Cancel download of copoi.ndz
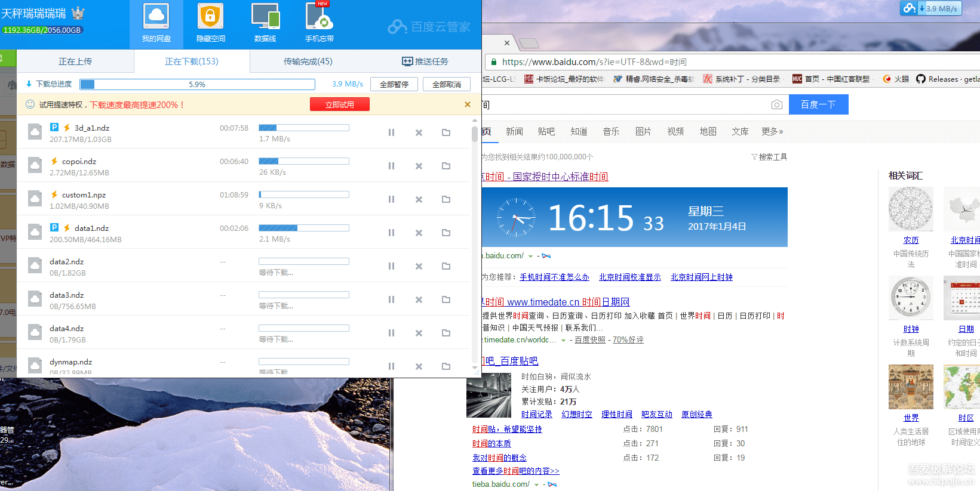Image resolution: width=980 pixels, height=491 pixels. click(x=419, y=166)
